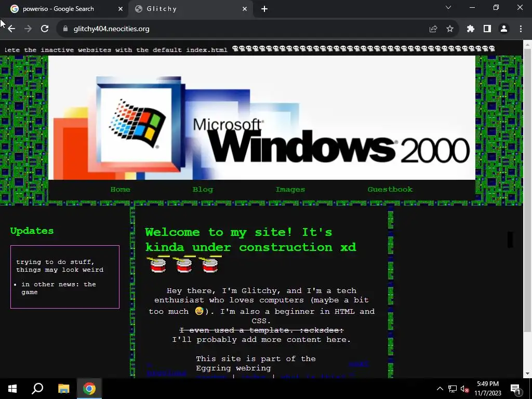The width and height of the screenshot is (532, 399).
Task: Share this page via the share icon
Action: pos(433,29)
